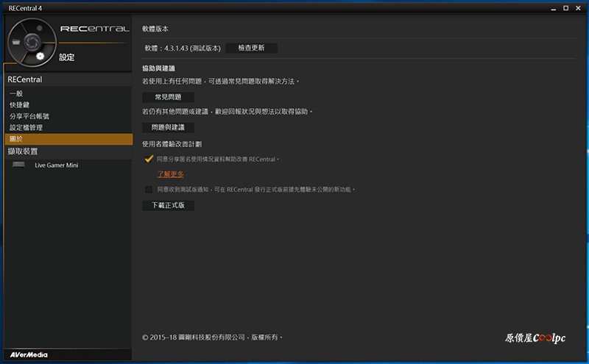Screen dimensions: 589x364
Task: Click the RECentral logo in the header
Action: 95,29
